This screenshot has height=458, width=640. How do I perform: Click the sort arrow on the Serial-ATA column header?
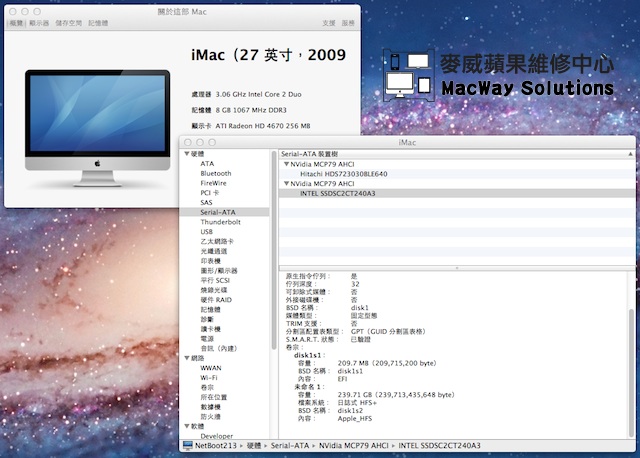pyautogui.click(x=630, y=154)
